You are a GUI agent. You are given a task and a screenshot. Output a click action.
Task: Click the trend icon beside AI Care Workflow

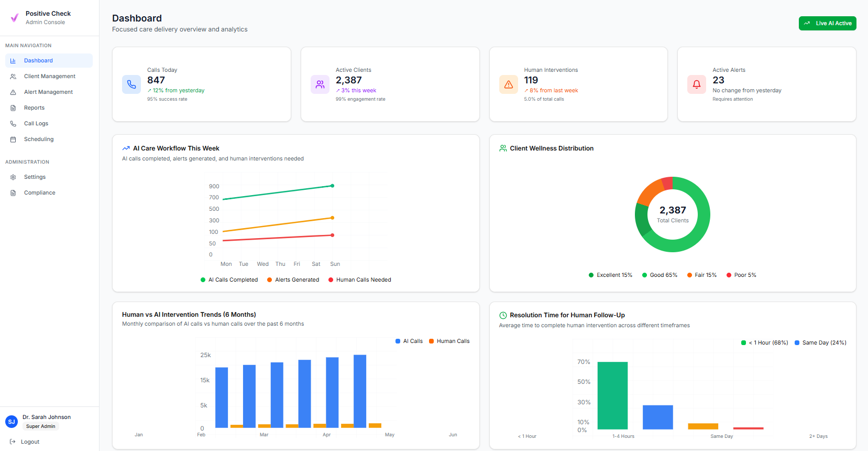click(x=126, y=148)
